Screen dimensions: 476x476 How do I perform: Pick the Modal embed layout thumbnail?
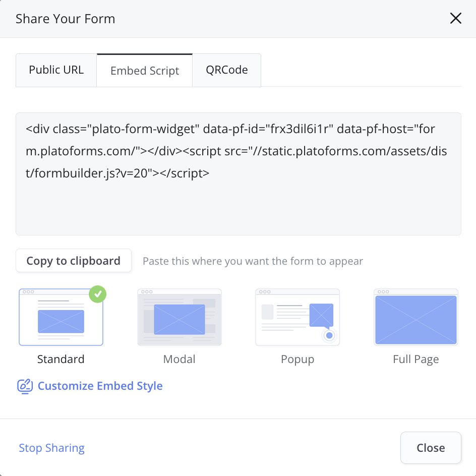coord(180,318)
